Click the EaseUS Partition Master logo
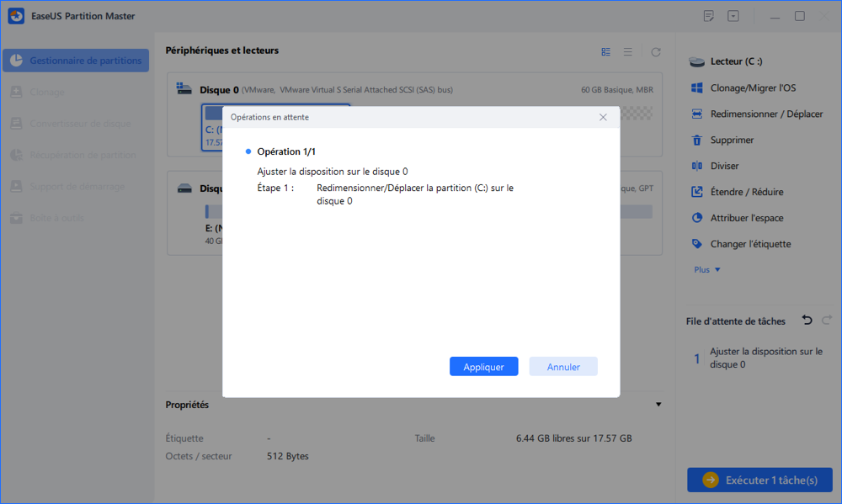The image size is (842, 504). tap(16, 16)
